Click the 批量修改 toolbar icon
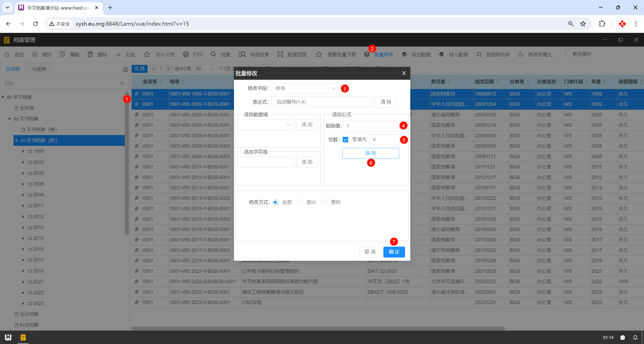This screenshot has height=344, width=644. [x=367, y=54]
